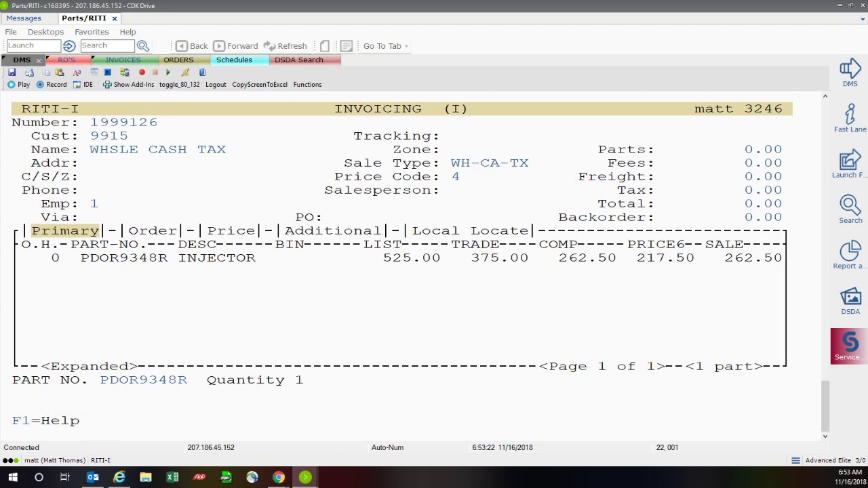This screenshot has width=868, height=488.
Task: Click the Search input field
Action: 107,45
